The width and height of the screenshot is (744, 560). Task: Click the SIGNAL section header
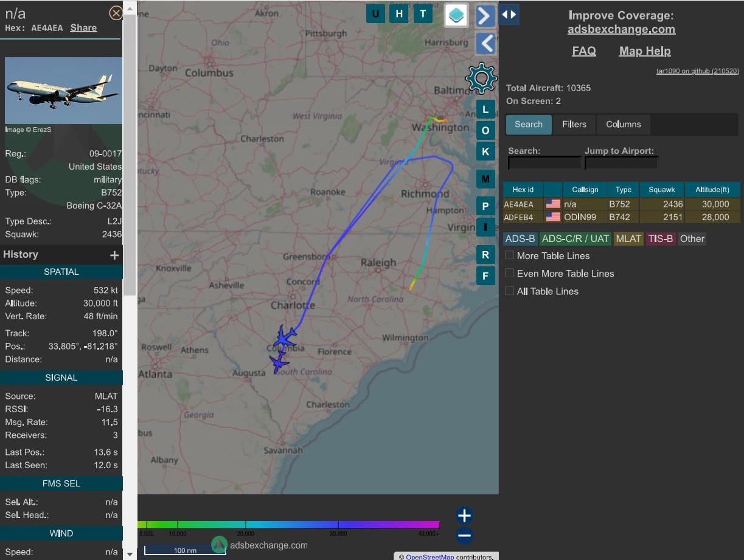[61, 378]
